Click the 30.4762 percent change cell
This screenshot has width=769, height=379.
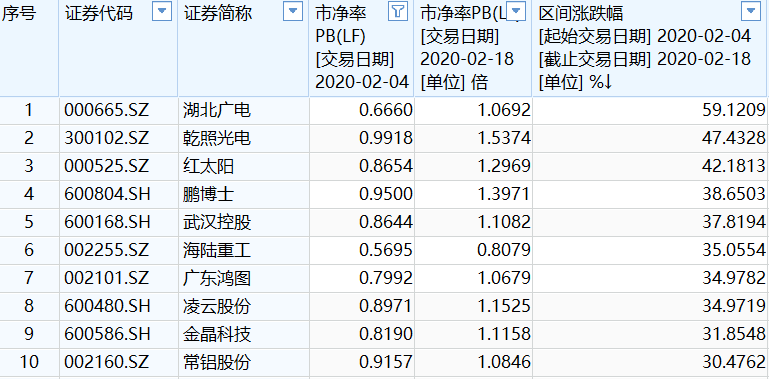pos(650,362)
